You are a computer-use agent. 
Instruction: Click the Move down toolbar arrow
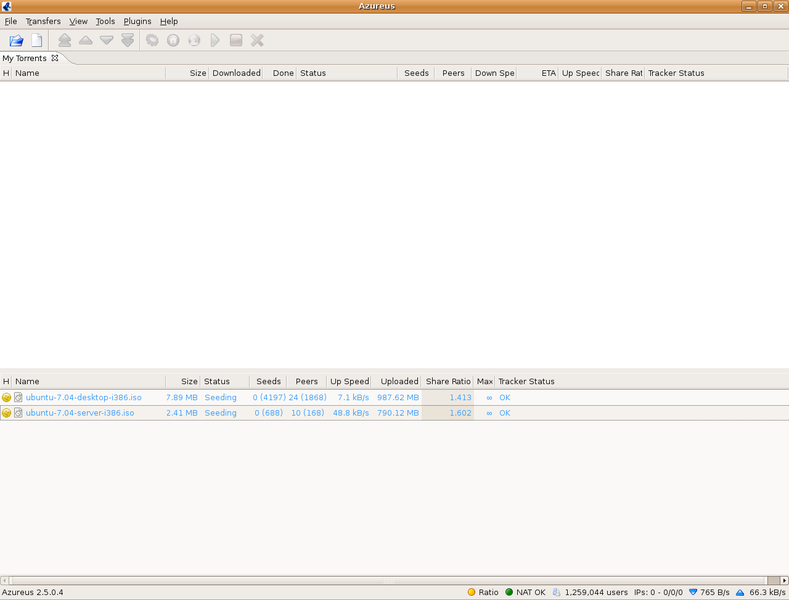click(x=107, y=40)
